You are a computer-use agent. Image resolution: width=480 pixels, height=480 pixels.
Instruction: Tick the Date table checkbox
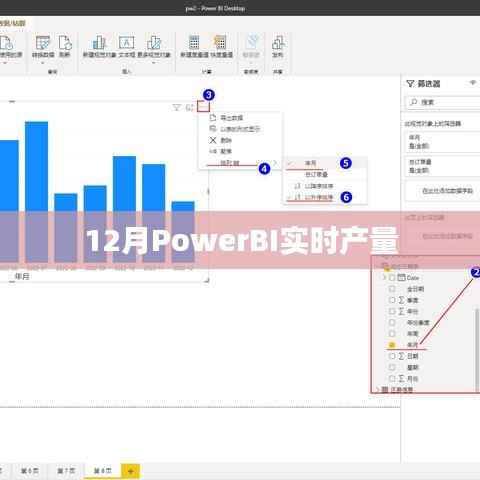pyautogui.click(x=392, y=277)
